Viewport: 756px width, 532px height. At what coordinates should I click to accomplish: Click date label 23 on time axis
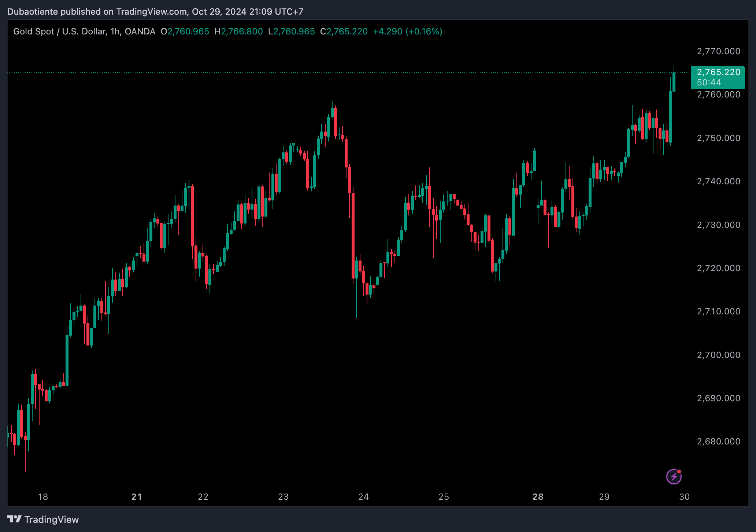283,497
